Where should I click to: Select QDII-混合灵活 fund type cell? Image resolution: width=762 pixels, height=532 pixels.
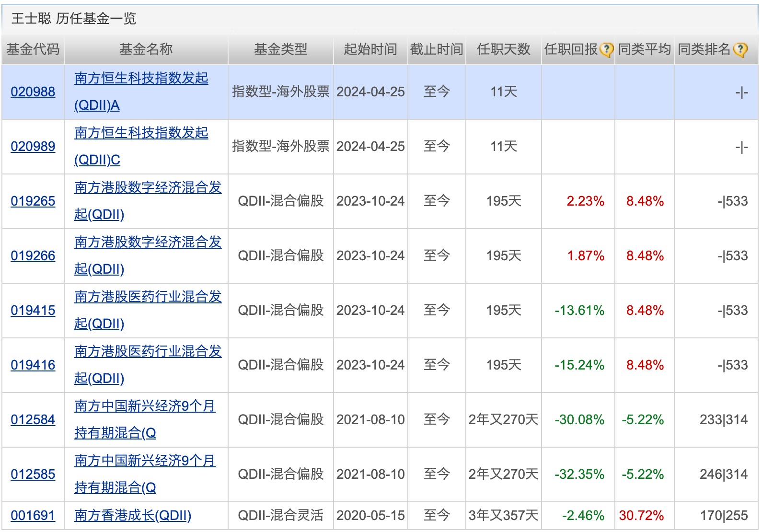coord(281,516)
